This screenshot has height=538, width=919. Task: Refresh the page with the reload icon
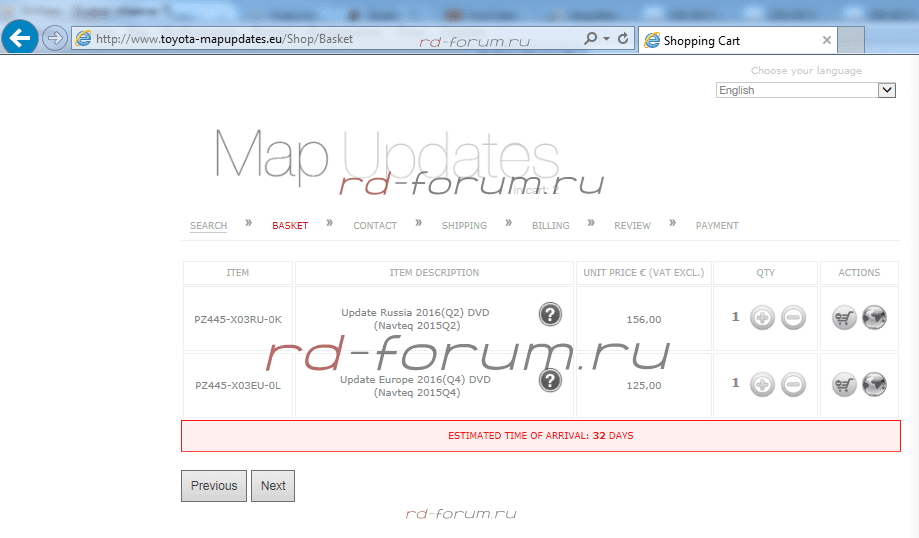tap(623, 39)
